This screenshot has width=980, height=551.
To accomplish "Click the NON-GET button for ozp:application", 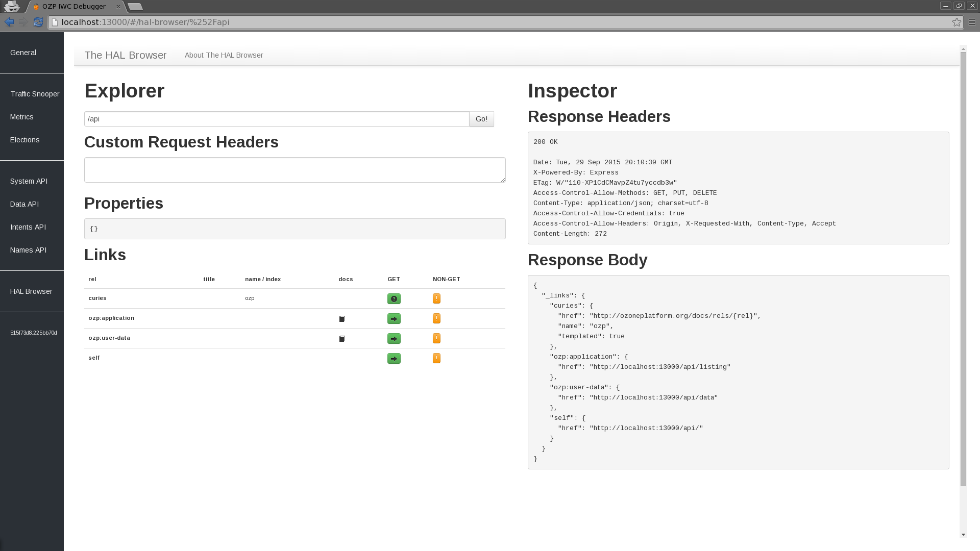I will click(x=436, y=318).
